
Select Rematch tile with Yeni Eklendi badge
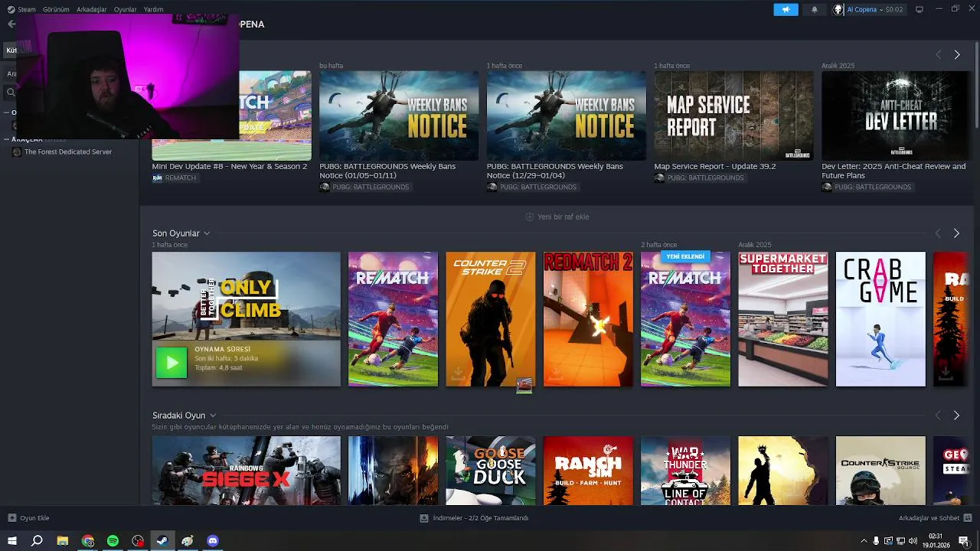click(x=685, y=319)
